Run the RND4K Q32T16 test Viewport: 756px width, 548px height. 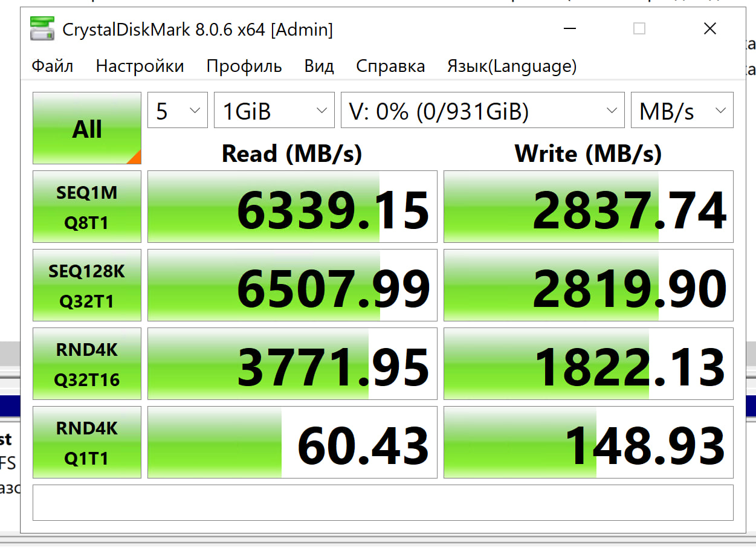pos(87,364)
